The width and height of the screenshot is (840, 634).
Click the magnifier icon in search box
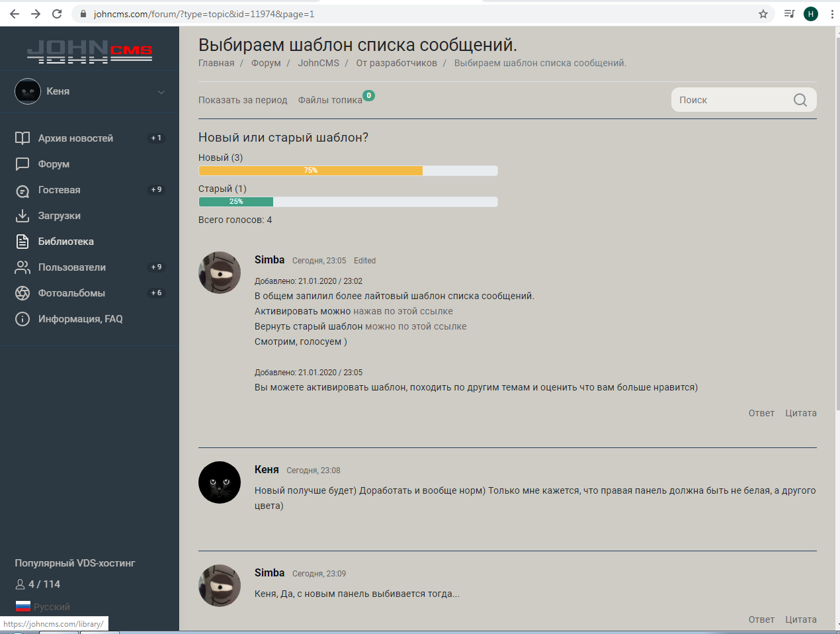[x=800, y=100]
